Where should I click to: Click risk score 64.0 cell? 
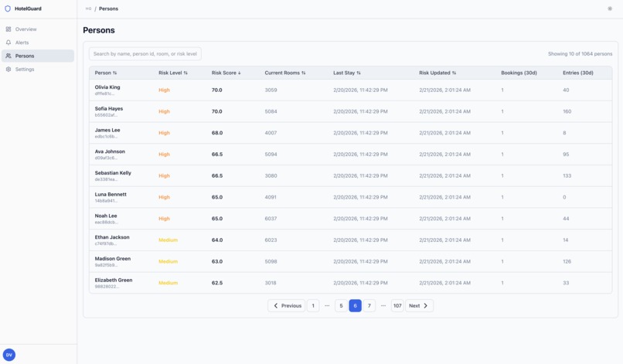pos(217,240)
